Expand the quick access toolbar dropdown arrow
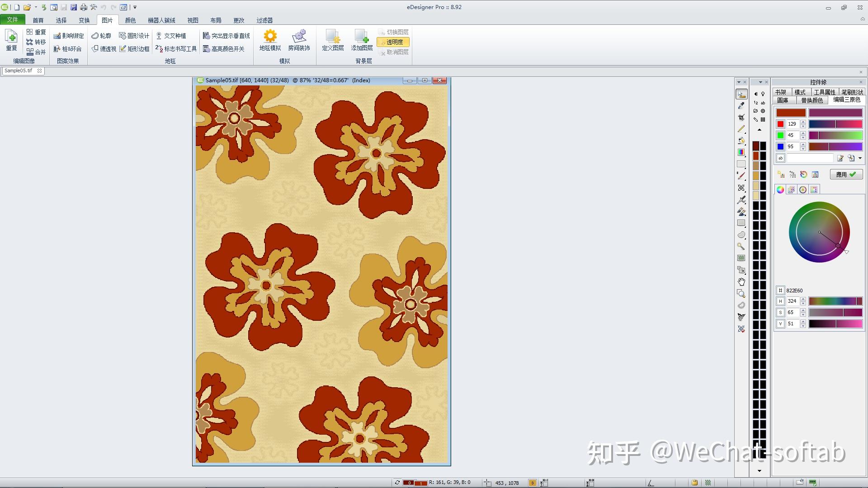This screenshot has width=868, height=488. [135, 7]
